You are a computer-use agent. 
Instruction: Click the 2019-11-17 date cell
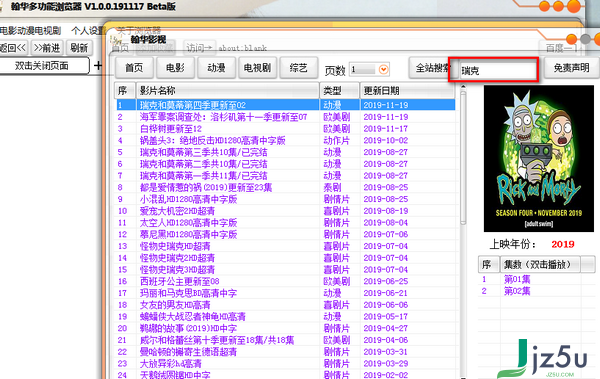coord(386,129)
